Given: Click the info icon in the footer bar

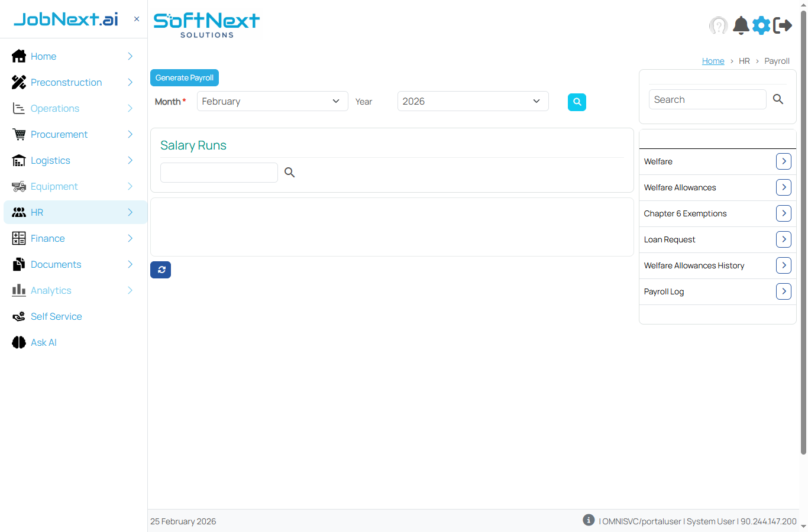Looking at the screenshot, I should pos(589,520).
